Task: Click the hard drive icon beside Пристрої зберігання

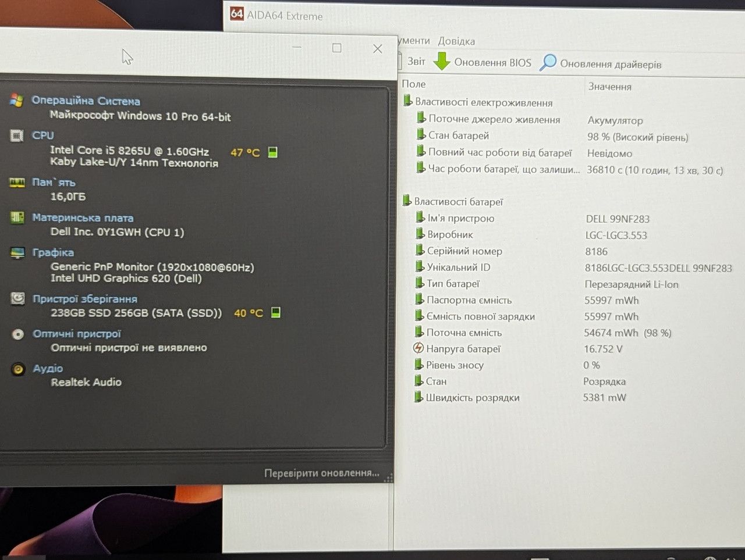Action: tap(18, 299)
